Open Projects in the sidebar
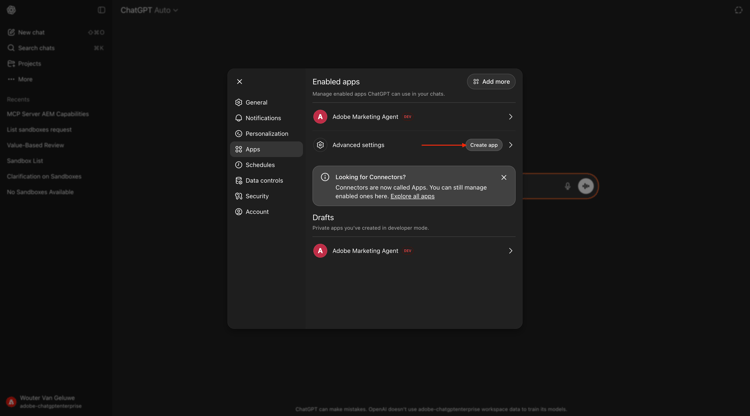 point(55,64)
